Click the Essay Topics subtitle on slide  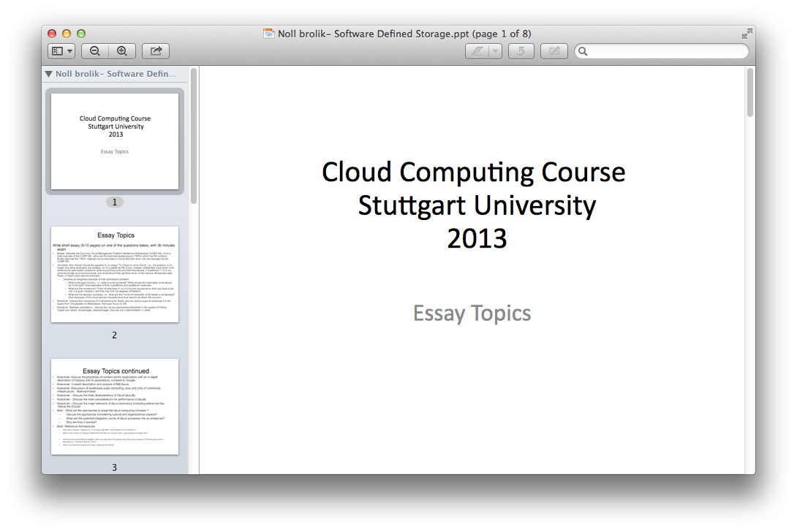pos(472,313)
